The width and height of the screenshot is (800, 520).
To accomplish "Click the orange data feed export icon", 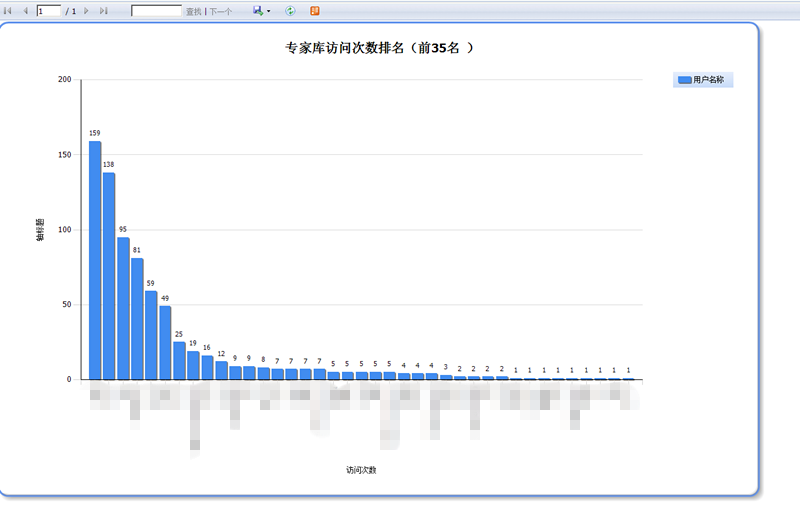I will (315, 11).
